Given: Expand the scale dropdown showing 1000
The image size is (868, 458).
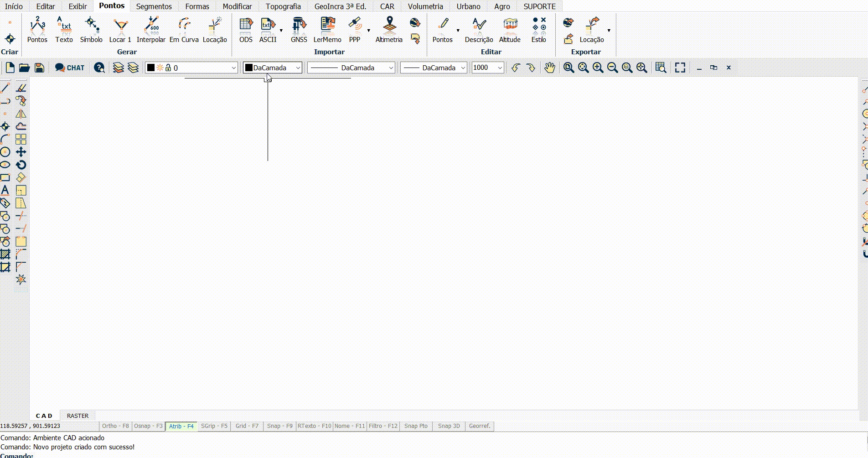Looking at the screenshot, I should click(500, 67).
